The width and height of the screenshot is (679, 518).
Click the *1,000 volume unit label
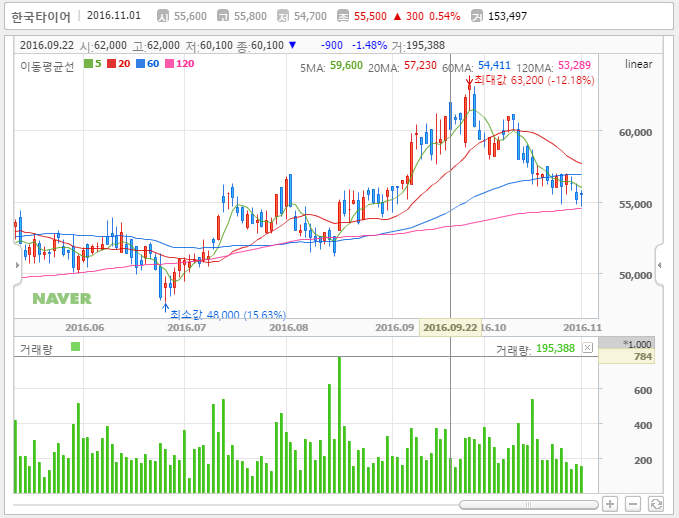[x=637, y=344]
